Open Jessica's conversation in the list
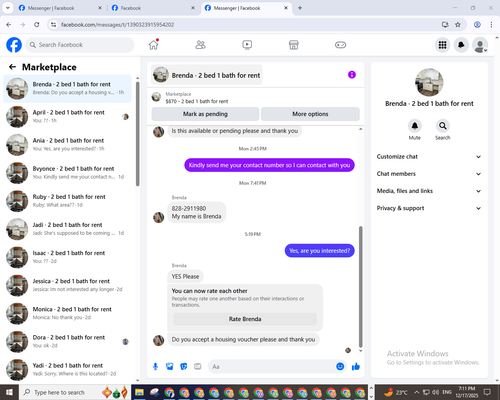The height and width of the screenshot is (400, 500). [x=68, y=285]
